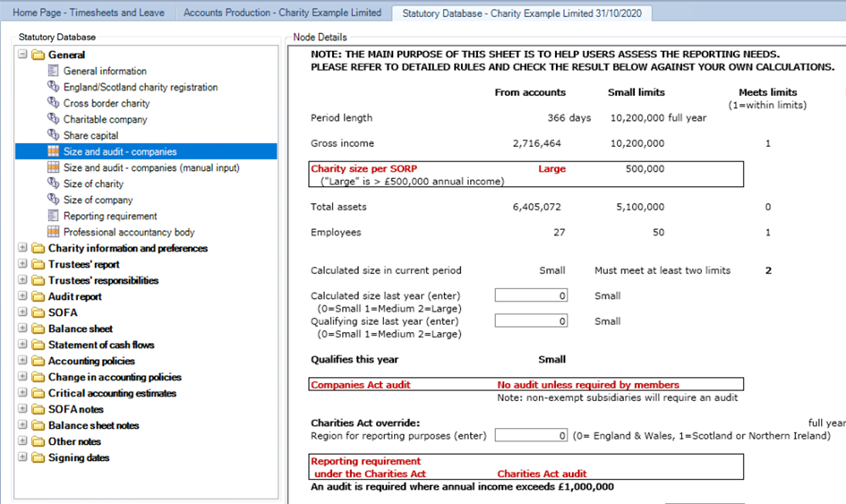
Task: Select General information tree node
Action: (x=105, y=71)
